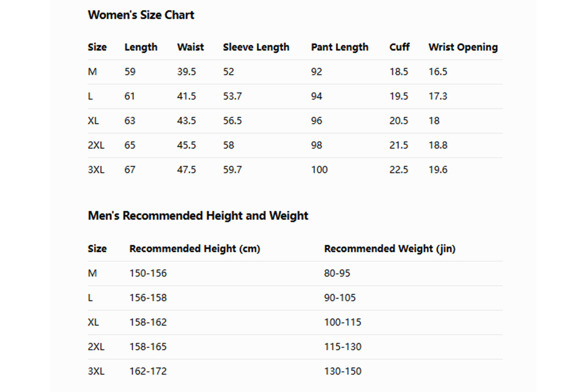Click the "Length" header in women's chart

(x=141, y=47)
